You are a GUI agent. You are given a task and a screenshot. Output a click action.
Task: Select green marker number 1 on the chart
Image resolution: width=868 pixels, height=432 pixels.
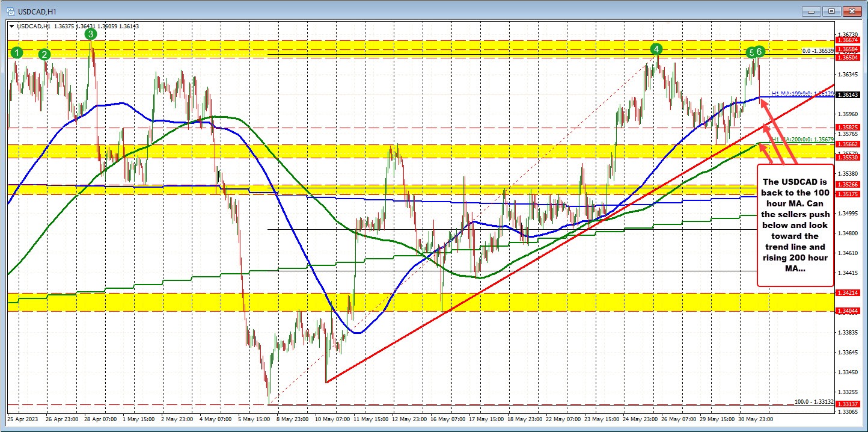(x=16, y=53)
